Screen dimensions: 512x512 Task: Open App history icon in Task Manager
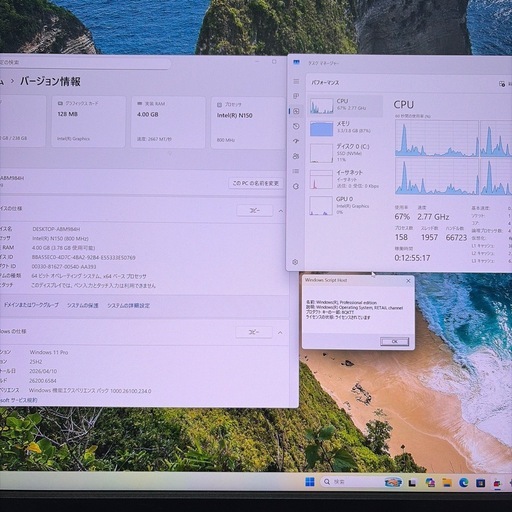(x=296, y=126)
